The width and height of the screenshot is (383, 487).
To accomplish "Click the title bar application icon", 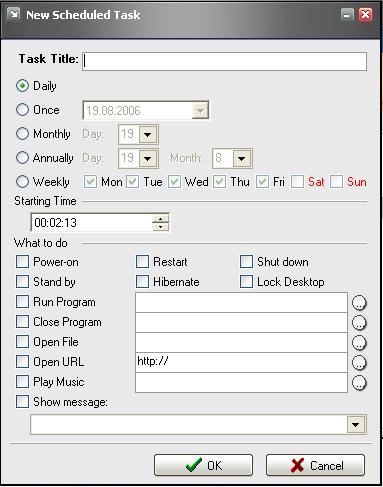I will (x=14, y=14).
